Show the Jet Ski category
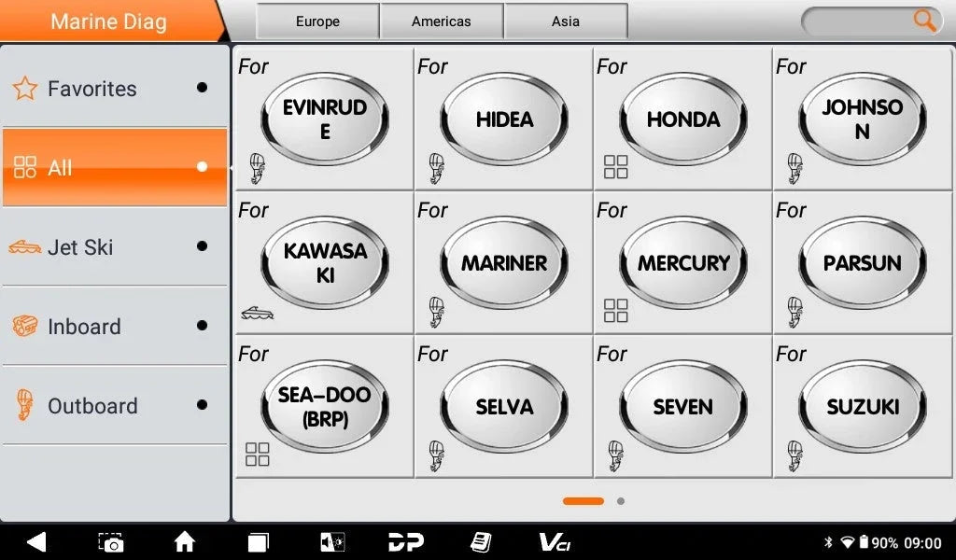This screenshot has width=956, height=560. (115, 246)
